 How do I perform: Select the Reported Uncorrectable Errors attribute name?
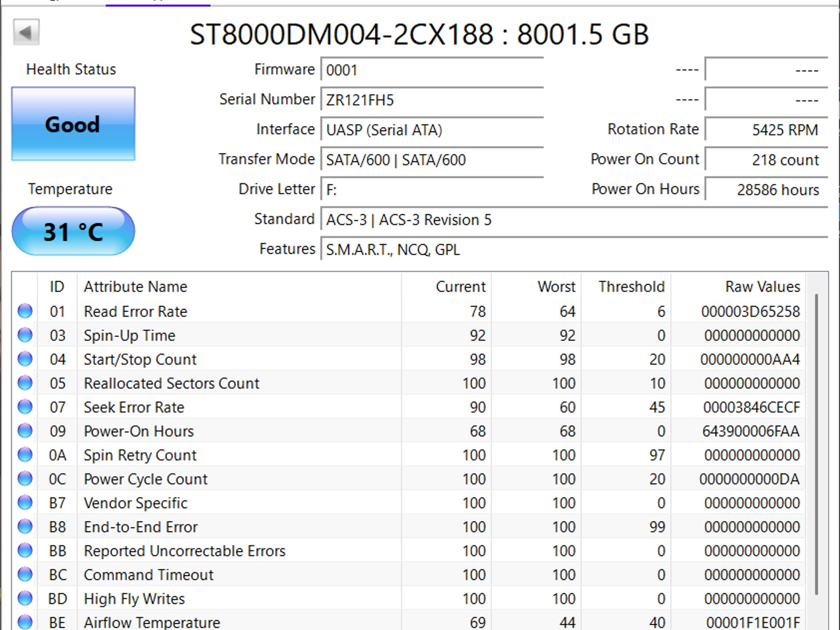pyautogui.click(x=185, y=551)
